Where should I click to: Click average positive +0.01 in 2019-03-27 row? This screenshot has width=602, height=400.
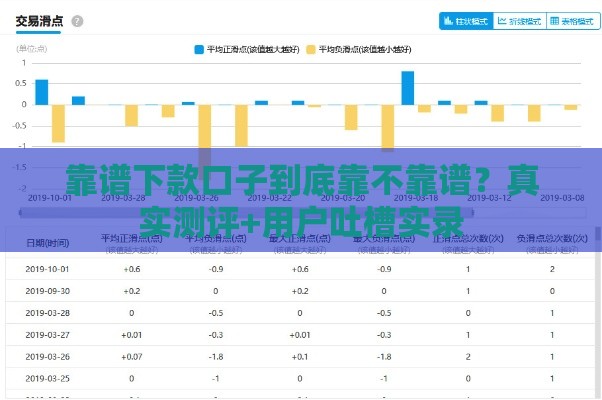pos(132,335)
